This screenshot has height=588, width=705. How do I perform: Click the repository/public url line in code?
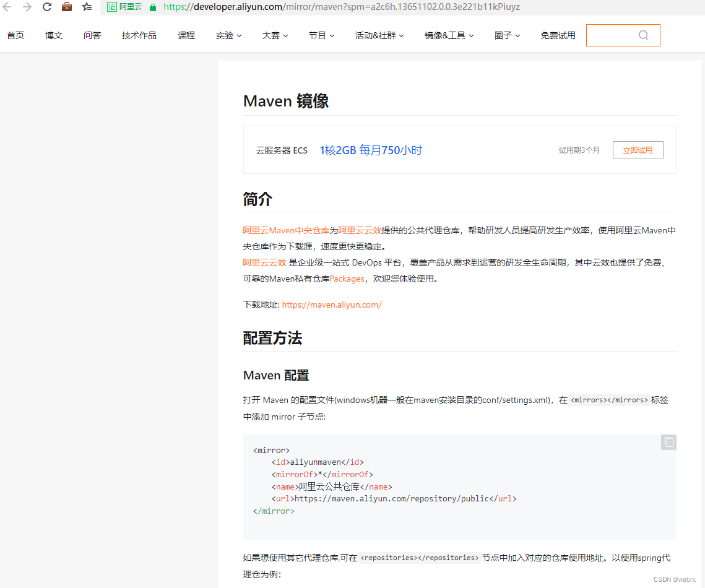pyautogui.click(x=394, y=498)
